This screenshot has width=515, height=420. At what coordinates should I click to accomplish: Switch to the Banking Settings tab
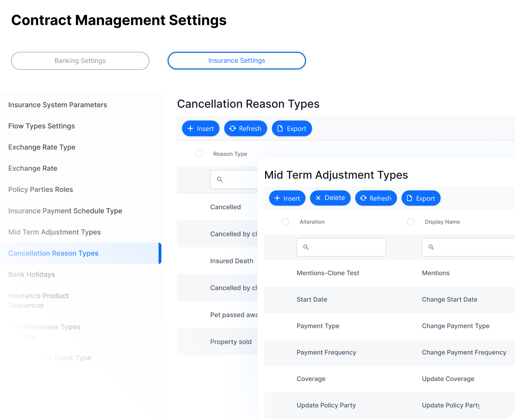pyautogui.click(x=80, y=61)
